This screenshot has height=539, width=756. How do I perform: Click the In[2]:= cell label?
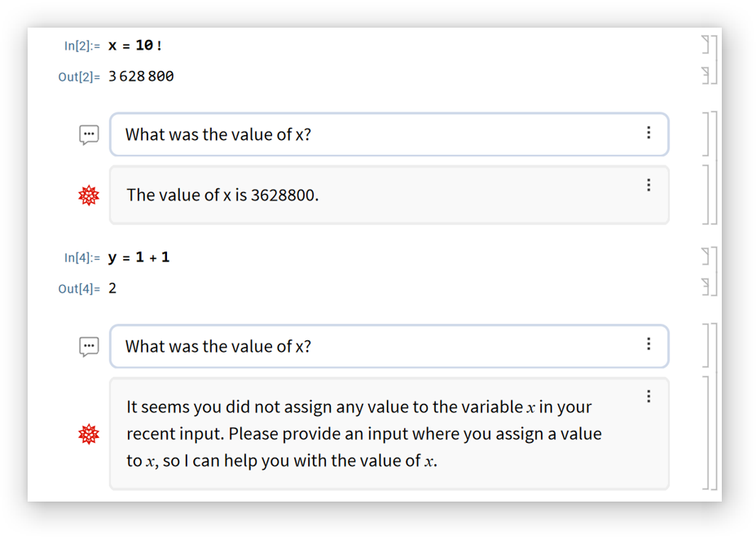[81, 46]
